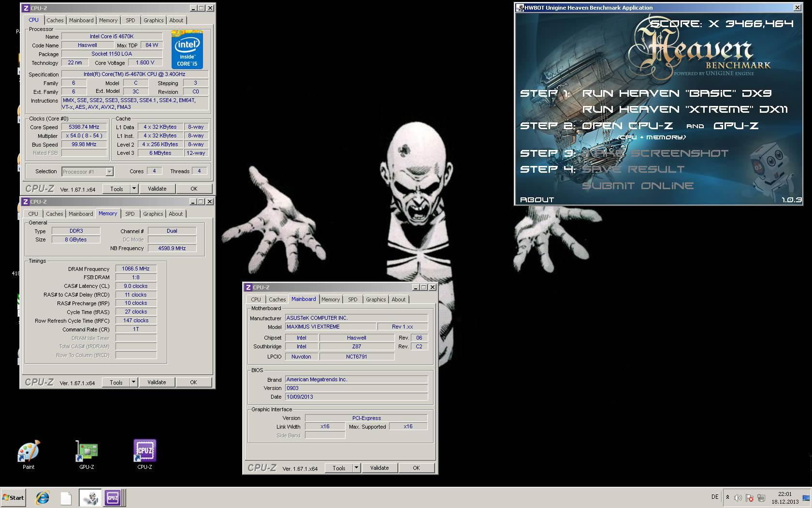Switch to Mainboard tab in top CPU-Z window
The image size is (812, 508).
pyautogui.click(x=81, y=20)
